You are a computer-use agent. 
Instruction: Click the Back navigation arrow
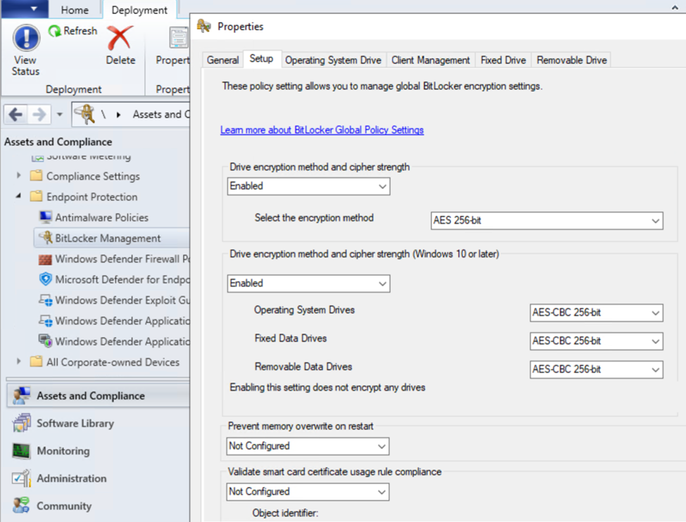[x=16, y=115]
